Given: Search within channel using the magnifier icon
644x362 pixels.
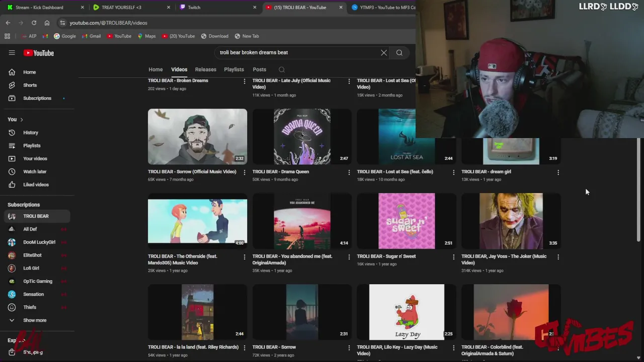Looking at the screenshot, I should pyautogui.click(x=282, y=69).
